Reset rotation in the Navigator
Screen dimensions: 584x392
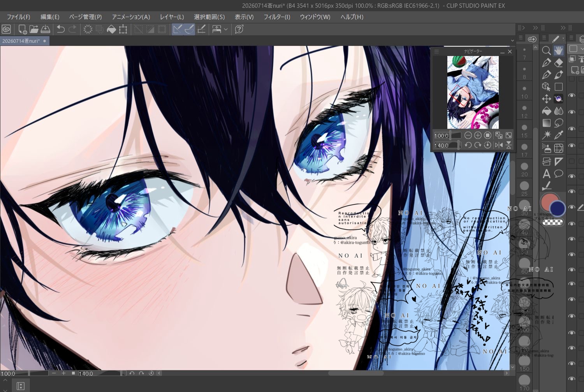pos(487,145)
